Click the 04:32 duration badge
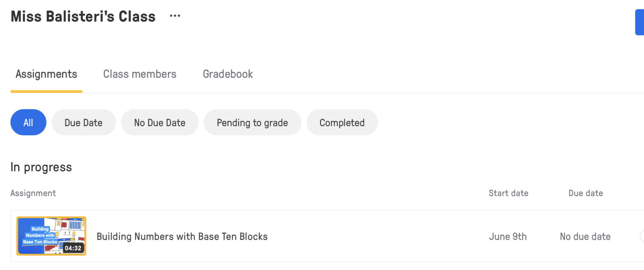 [x=73, y=248]
